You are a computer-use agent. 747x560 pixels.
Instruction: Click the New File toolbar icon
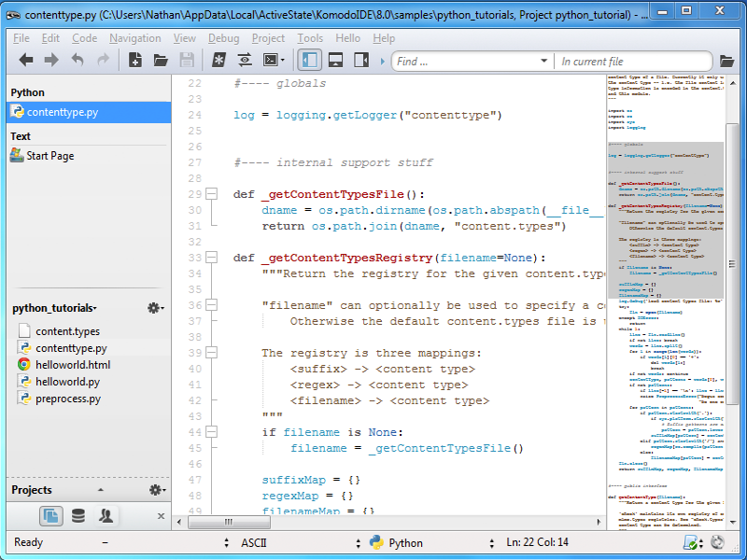click(135, 61)
